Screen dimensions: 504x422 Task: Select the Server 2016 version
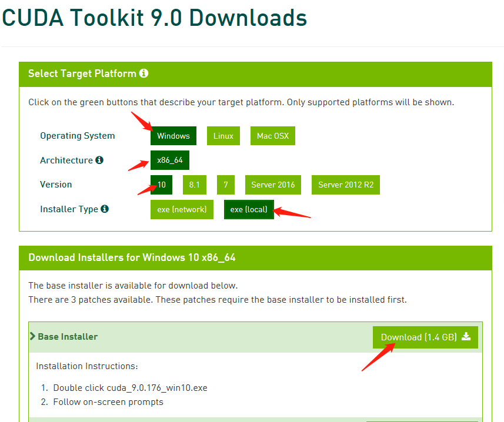[273, 185]
